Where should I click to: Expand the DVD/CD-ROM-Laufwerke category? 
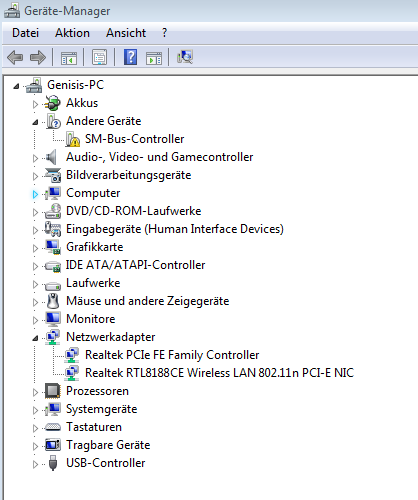coord(35,212)
